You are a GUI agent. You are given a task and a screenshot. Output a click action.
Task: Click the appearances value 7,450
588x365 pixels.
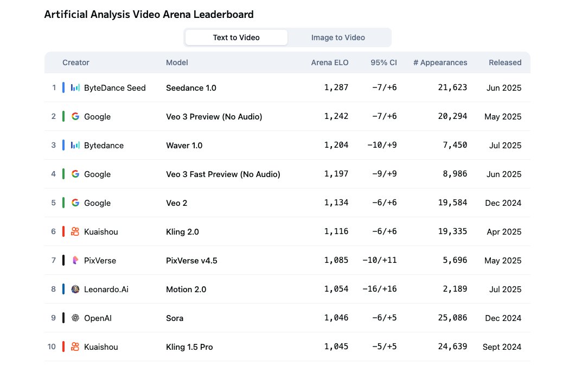coord(455,145)
